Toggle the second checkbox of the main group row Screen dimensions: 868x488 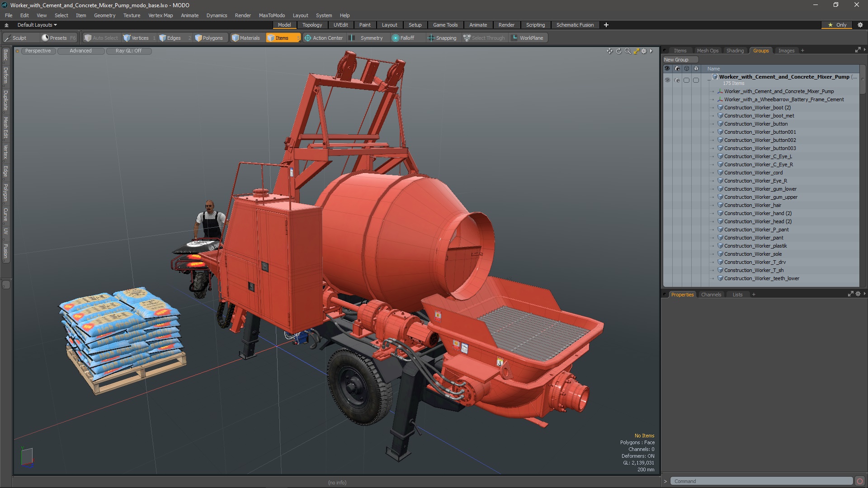[696, 80]
